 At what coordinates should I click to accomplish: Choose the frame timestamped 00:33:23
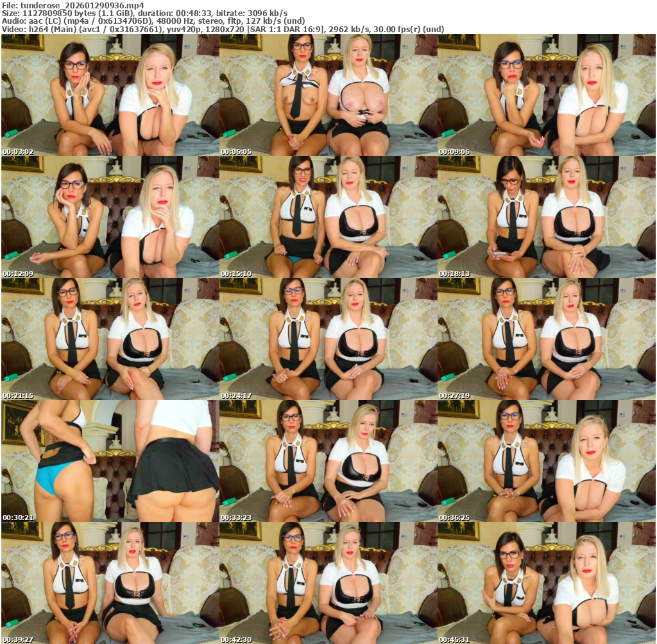[x=328, y=461]
